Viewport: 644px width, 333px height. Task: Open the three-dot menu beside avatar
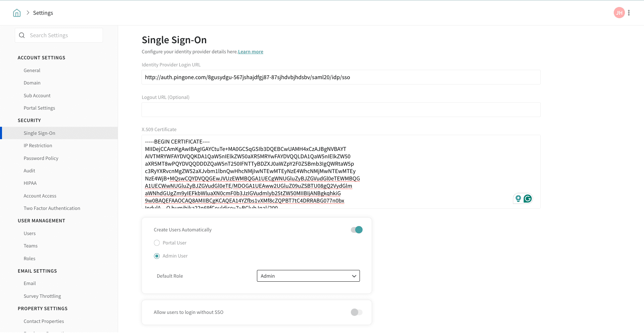tap(629, 13)
